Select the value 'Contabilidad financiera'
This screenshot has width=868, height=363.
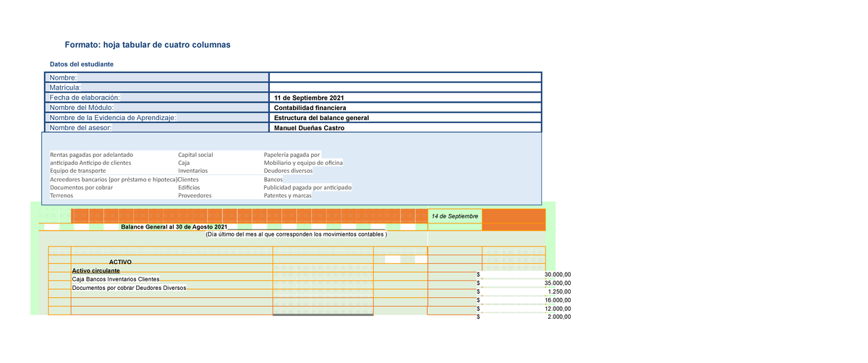click(x=310, y=108)
